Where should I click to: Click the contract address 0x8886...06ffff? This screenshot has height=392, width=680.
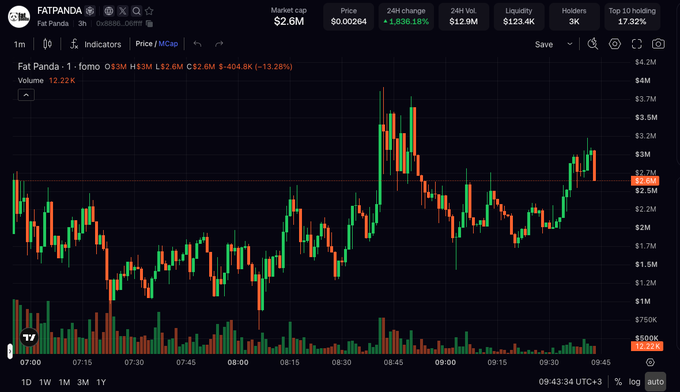[119, 23]
